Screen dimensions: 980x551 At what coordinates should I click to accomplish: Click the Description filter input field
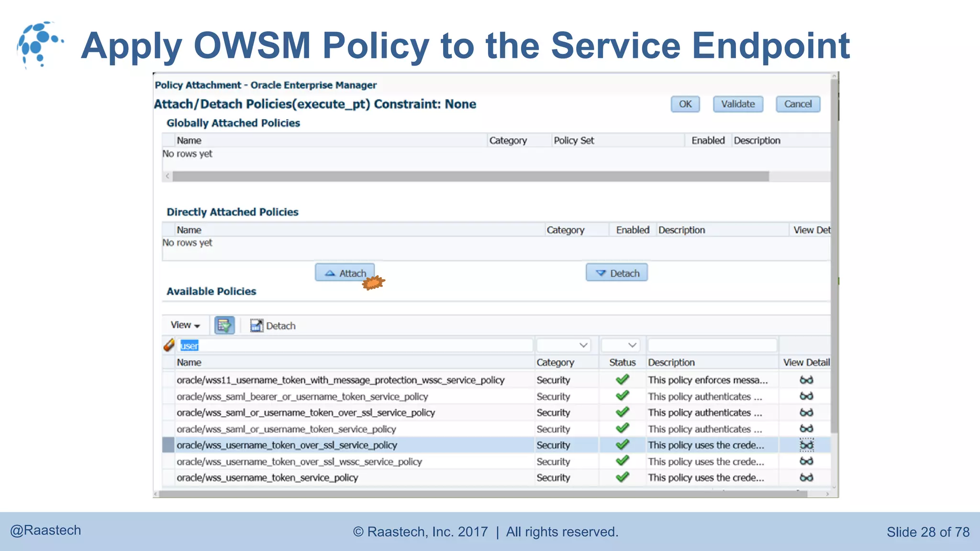click(712, 345)
